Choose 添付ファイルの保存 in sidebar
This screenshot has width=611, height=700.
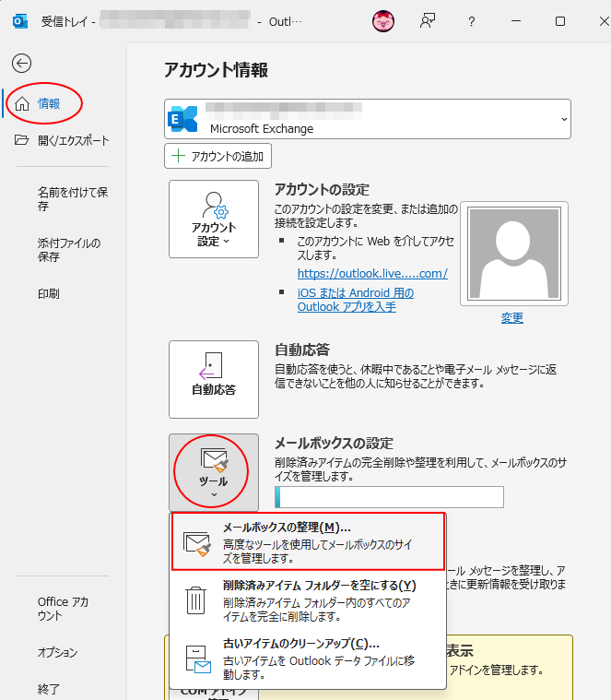(x=69, y=250)
